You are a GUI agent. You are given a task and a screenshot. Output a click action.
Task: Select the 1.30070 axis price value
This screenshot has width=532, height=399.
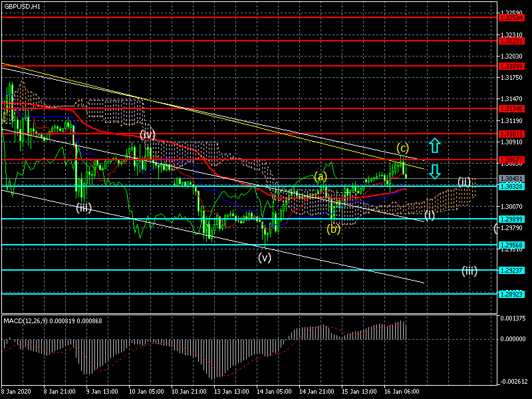point(511,206)
